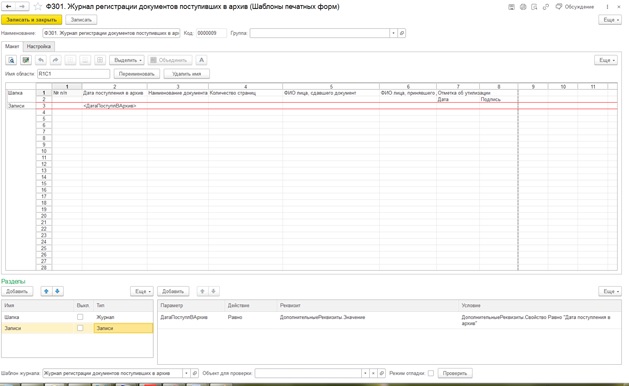Click the preview magnifier icon in the layout toolbar
Screen dimensions: 629x386
(11, 60)
